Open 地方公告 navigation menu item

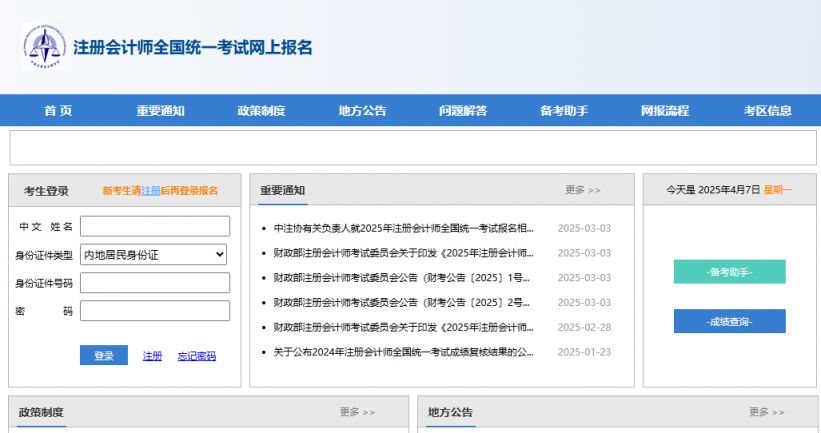[362, 111]
